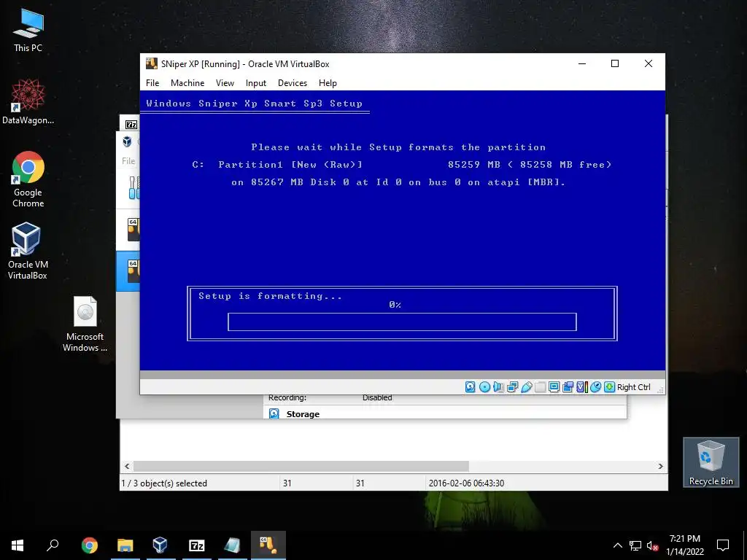Switch to VirtualBox Manager in taskbar
Screen dimensions: 747x560
pos(160,545)
